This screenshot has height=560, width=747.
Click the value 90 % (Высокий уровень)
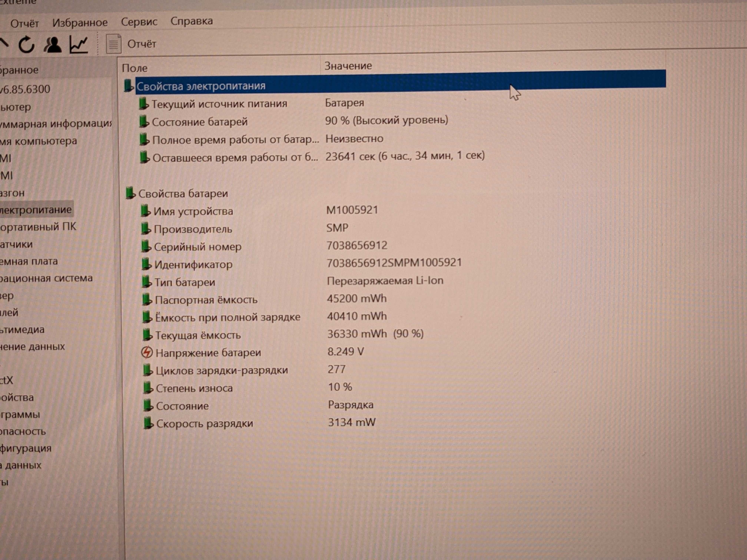[x=387, y=120]
